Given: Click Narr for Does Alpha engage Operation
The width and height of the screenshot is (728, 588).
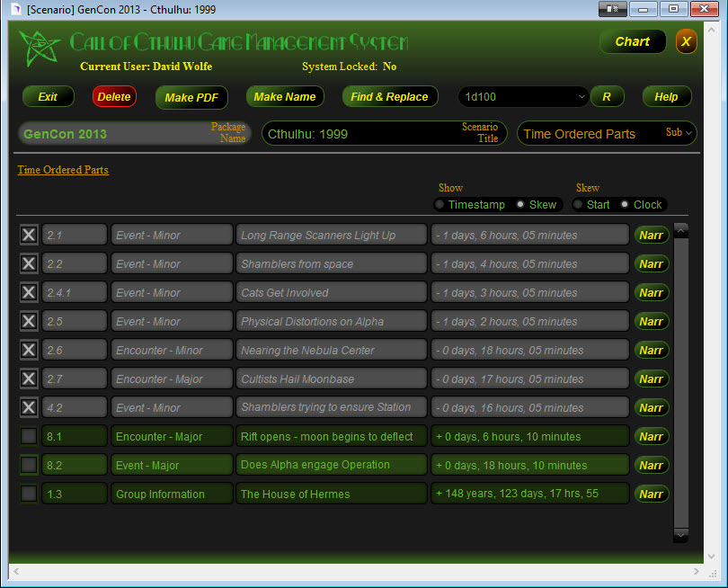Looking at the screenshot, I should [652, 466].
